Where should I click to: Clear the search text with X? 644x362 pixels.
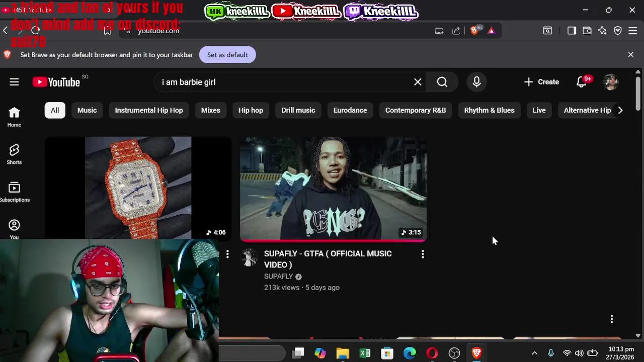(x=418, y=82)
